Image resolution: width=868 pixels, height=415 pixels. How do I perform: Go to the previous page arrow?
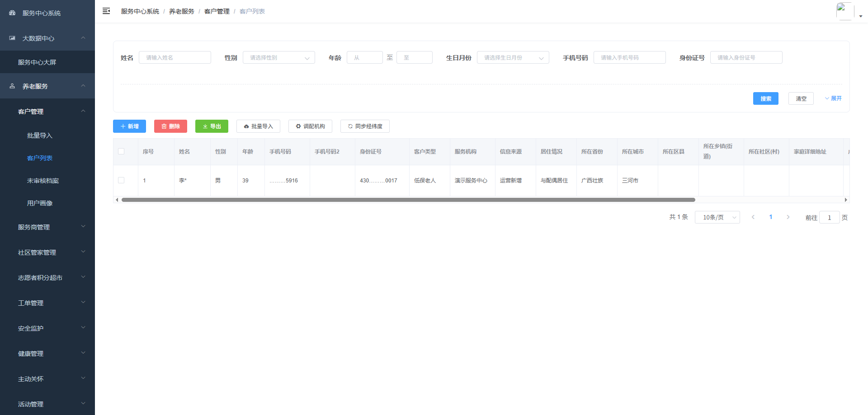(x=753, y=217)
